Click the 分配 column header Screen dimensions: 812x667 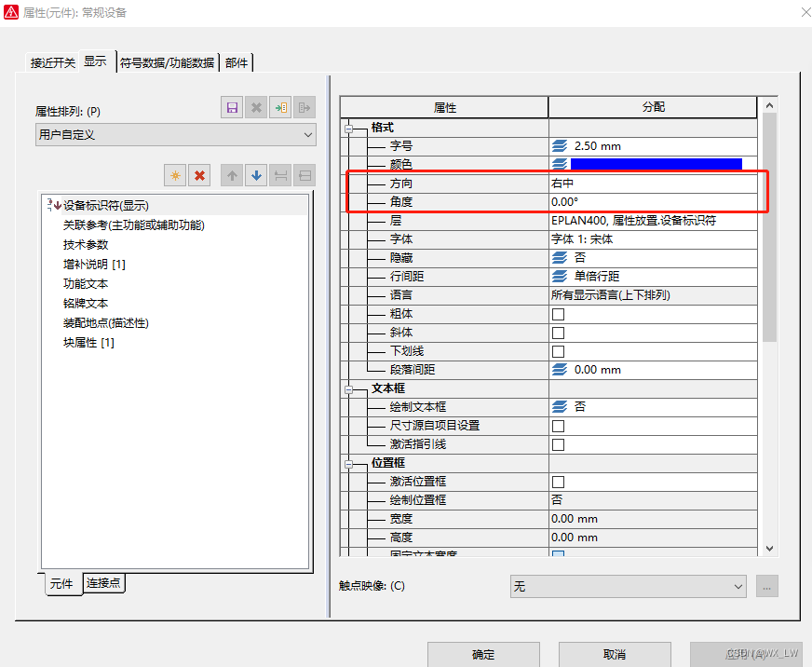(653, 107)
